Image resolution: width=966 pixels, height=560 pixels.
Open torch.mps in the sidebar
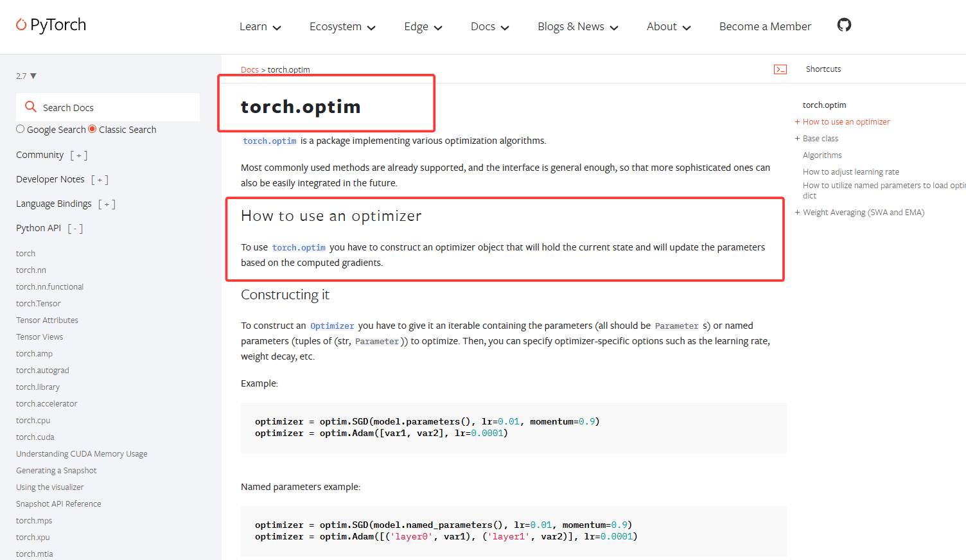tap(34, 521)
